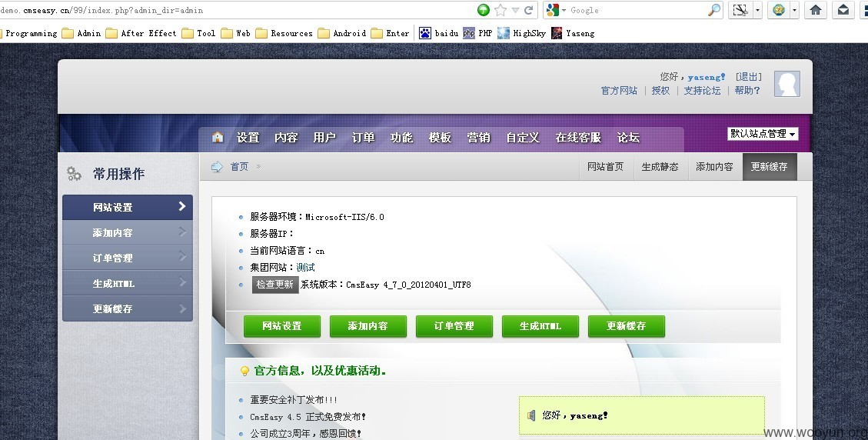The height and width of the screenshot is (440, 868).
Task: Open the HighSky bookmark
Action: 521,33
